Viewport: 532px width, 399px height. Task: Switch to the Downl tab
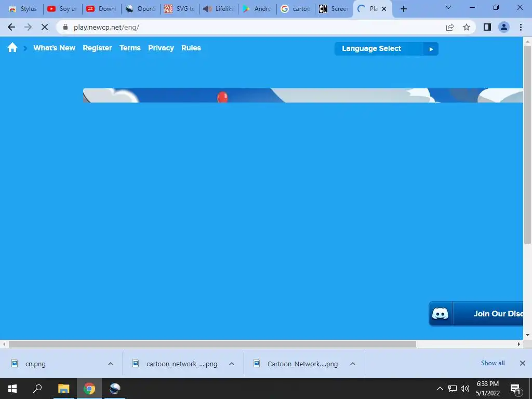coord(101,9)
